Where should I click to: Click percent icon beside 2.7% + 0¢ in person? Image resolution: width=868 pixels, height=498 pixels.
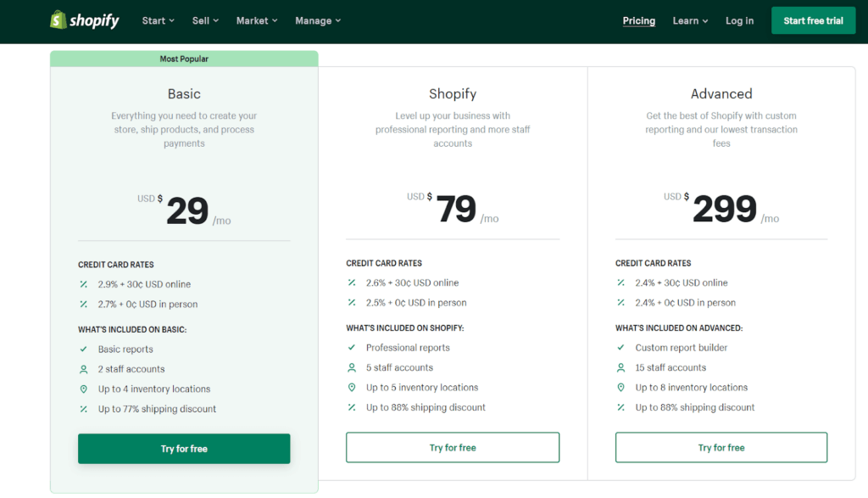(84, 304)
